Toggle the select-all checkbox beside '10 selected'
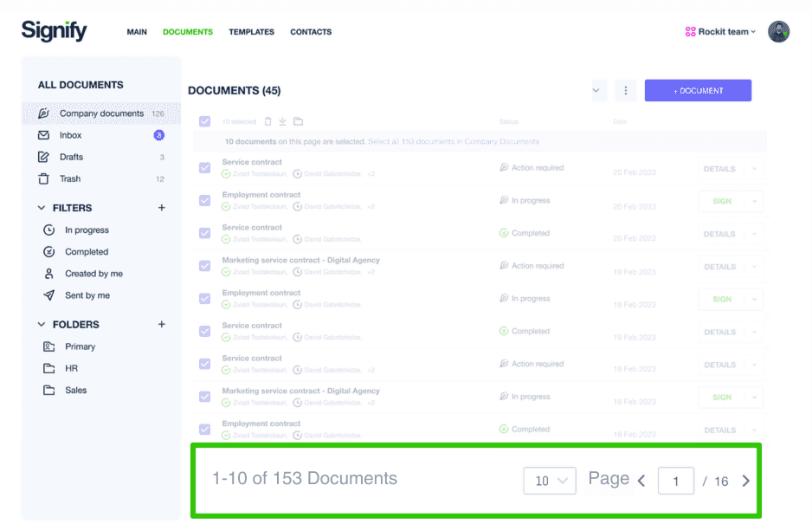 click(205, 121)
